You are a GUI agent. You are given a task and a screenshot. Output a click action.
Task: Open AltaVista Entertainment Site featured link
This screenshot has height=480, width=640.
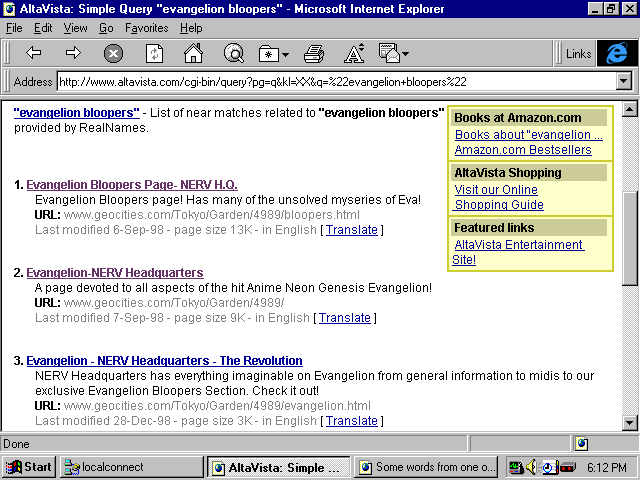pos(519,245)
